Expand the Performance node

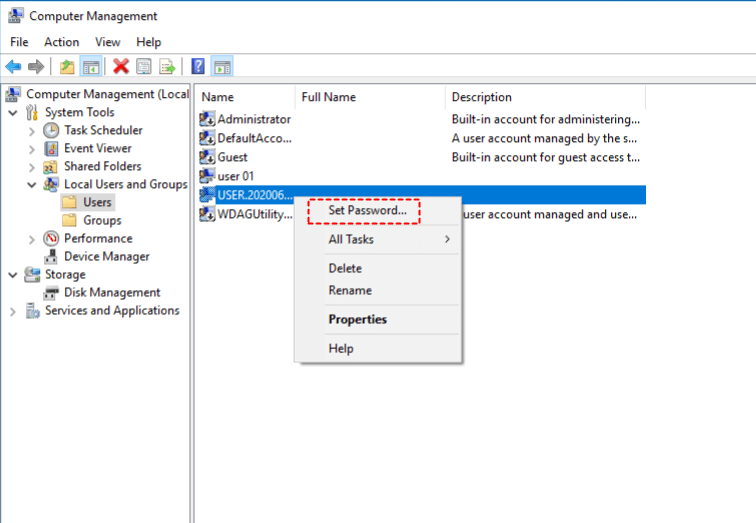(32, 239)
